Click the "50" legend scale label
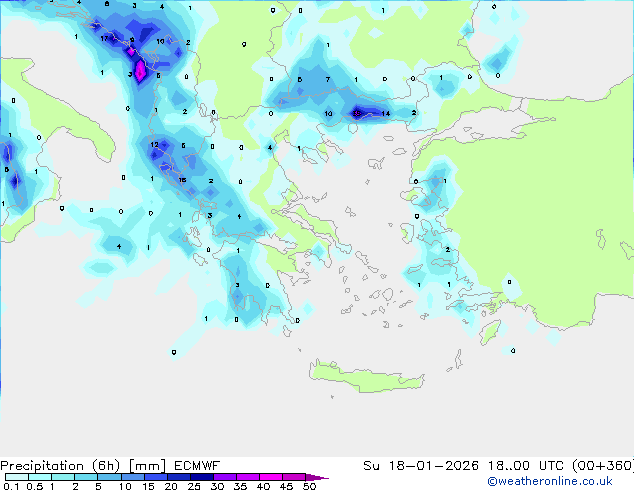This screenshot has height=490, width=634. tap(309, 486)
